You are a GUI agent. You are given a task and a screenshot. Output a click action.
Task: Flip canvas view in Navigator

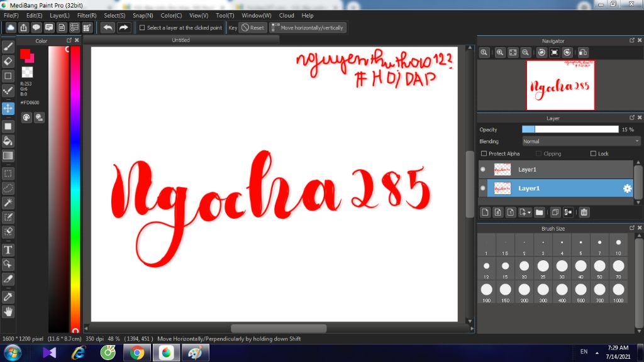point(583,53)
